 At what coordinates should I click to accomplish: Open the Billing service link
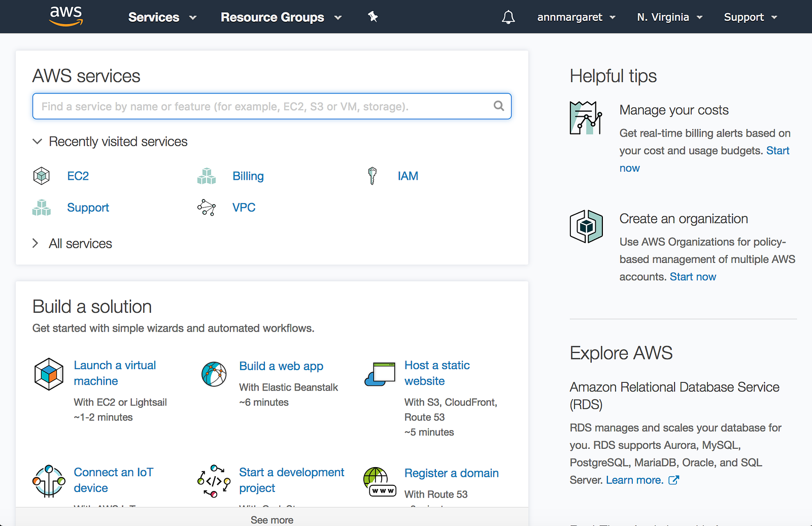point(248,176)
